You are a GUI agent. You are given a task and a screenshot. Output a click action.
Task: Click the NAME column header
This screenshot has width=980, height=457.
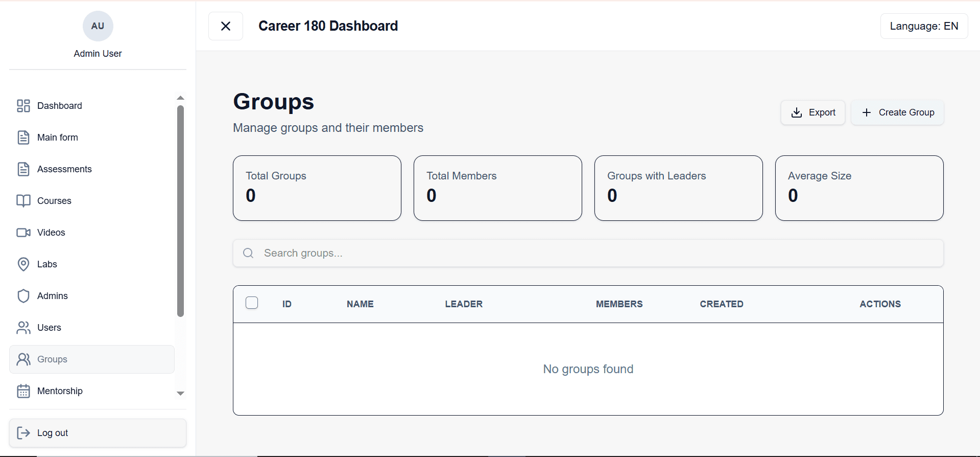click(x=360, y=304)
